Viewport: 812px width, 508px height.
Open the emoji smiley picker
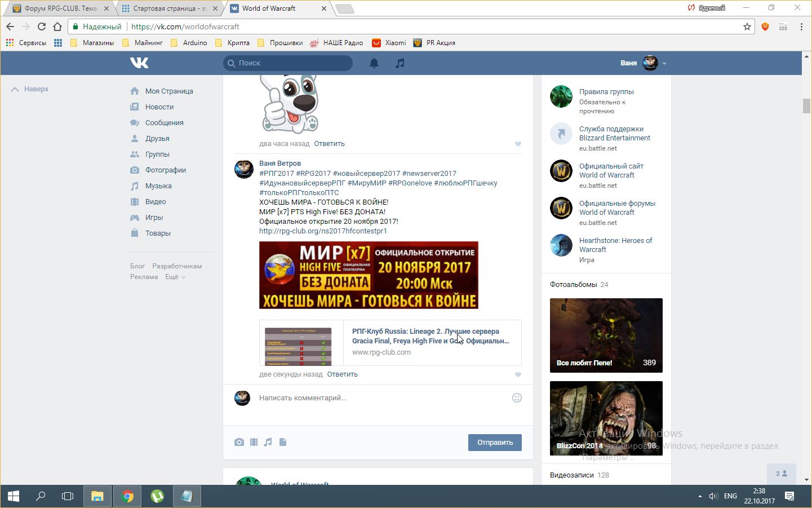click(517, 398)
